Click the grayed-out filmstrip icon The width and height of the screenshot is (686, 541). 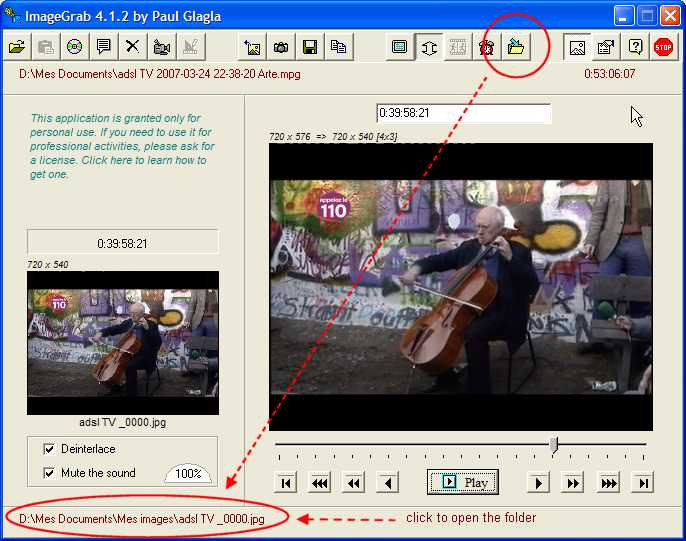pos(458,46)
